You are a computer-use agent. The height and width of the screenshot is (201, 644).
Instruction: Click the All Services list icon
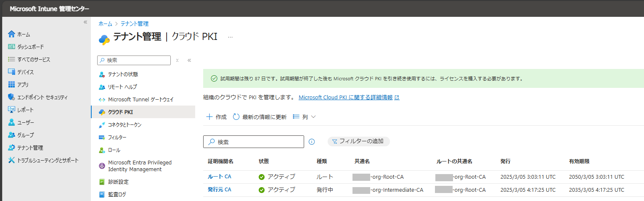pos(11,59)
